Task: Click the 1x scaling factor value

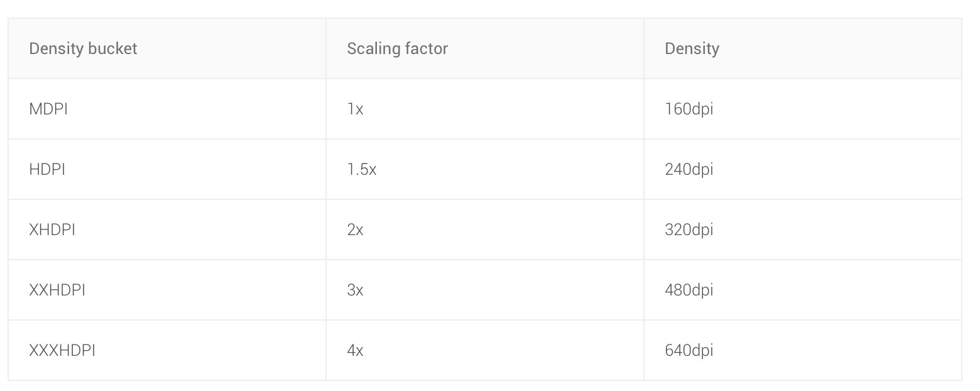Action: [355, 109]
